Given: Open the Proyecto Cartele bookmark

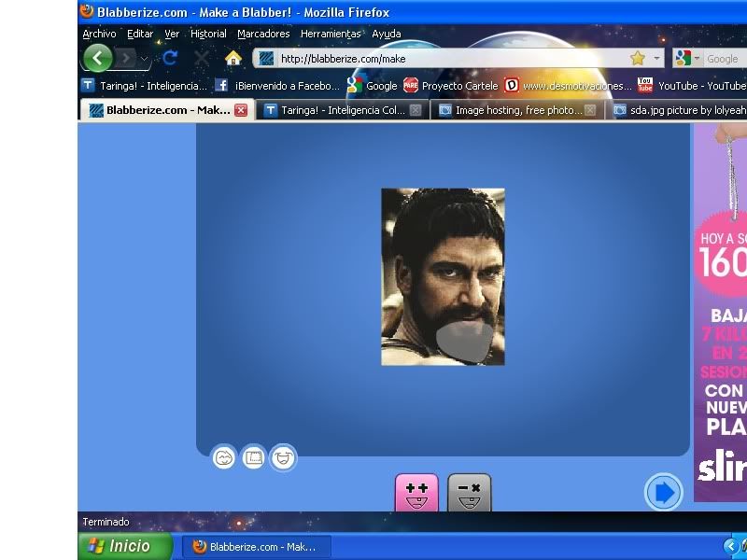Looking at the screenshot, I should click(x=451, y=86).
